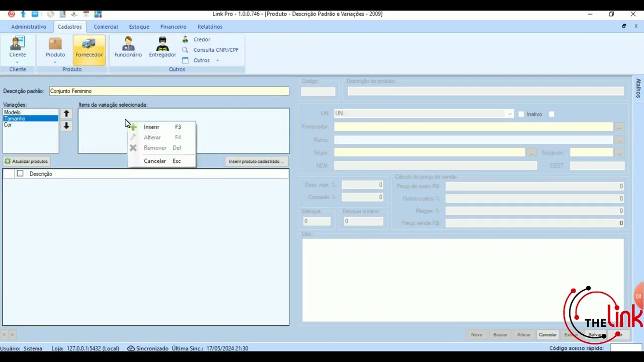Toggle the Descrição header checkbox
Viewport: 644px width, 362px height.
pyautogui.click(x=20, y=173)
